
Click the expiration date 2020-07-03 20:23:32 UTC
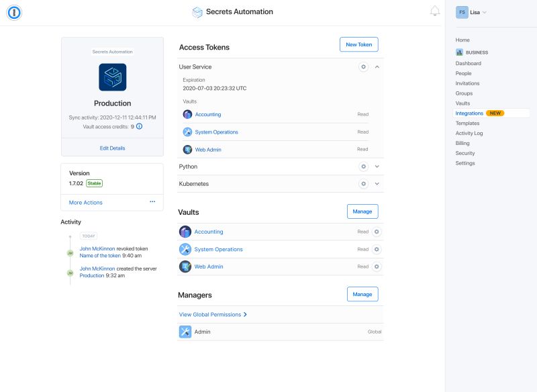[214, 88]
